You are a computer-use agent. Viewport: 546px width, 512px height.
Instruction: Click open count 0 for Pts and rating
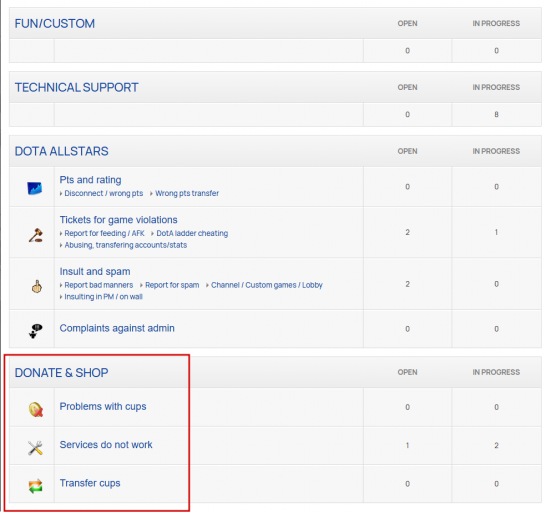click(407, 187)
